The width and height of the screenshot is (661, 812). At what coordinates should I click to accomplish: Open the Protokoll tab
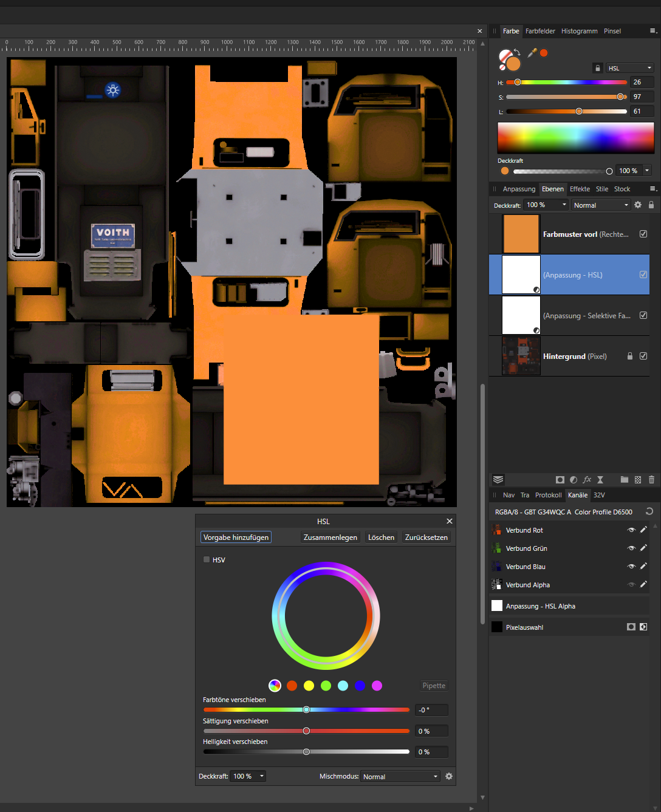point(548,495)
